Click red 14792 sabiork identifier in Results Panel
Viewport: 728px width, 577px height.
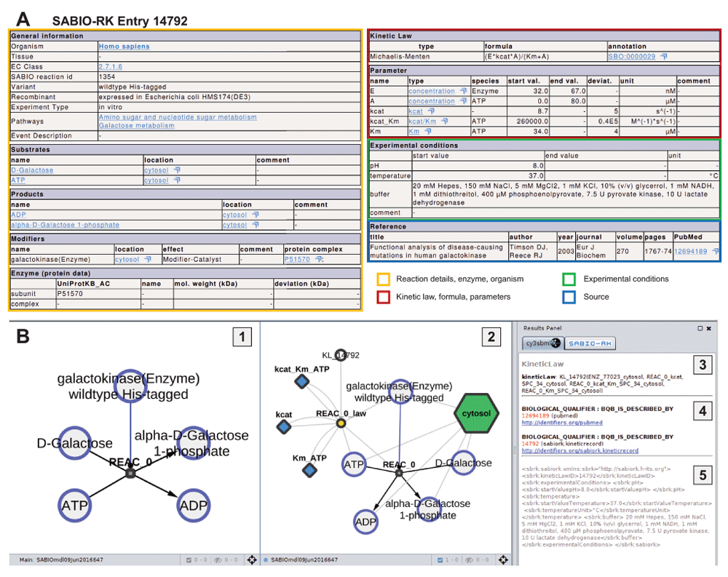pos(529,444)
